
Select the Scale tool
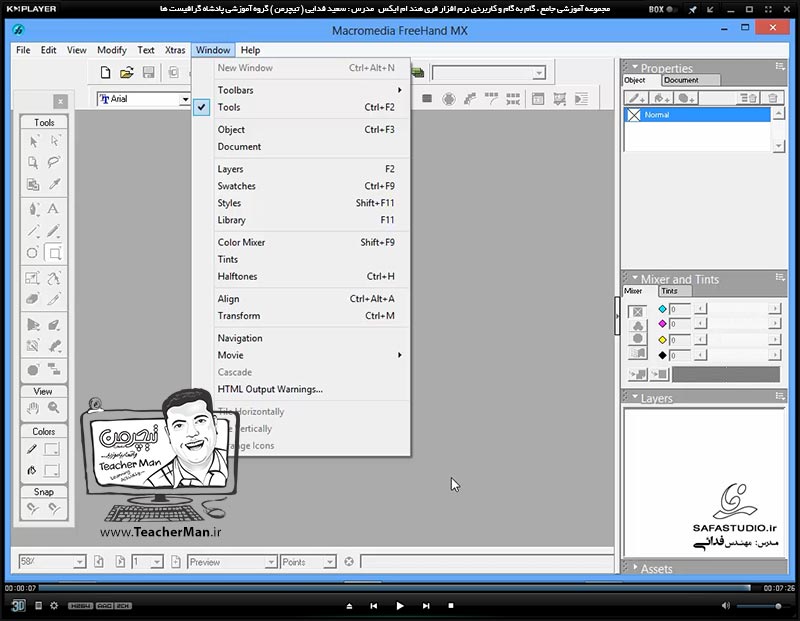33,278
